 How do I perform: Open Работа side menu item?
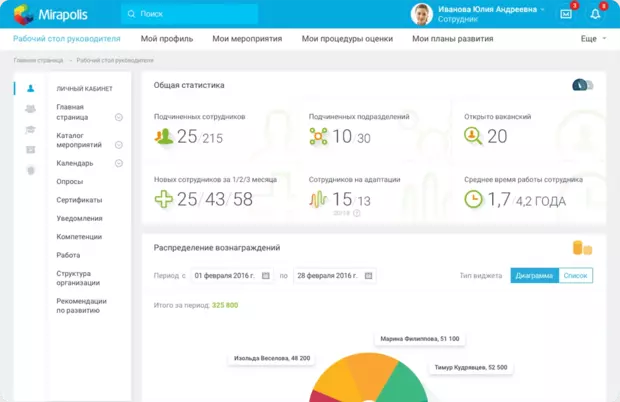click(68, 255)
